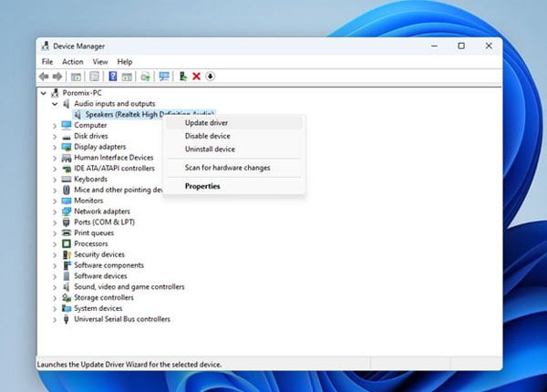
Task: Click the Ports (COM & LPT) icon
Action: 67,222
